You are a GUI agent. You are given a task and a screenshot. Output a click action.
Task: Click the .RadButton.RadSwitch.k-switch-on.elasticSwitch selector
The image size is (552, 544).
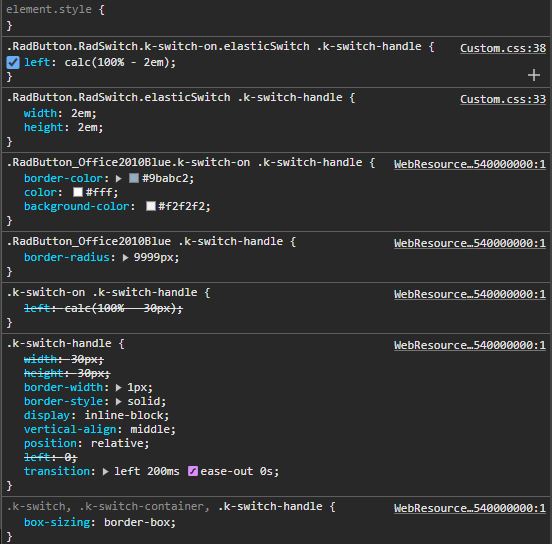[214, 46]
